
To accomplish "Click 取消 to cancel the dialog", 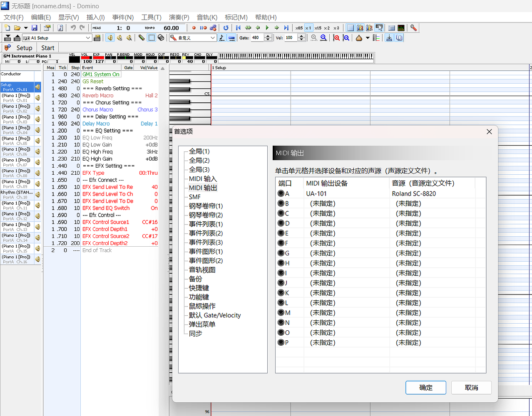I will 471,387.
